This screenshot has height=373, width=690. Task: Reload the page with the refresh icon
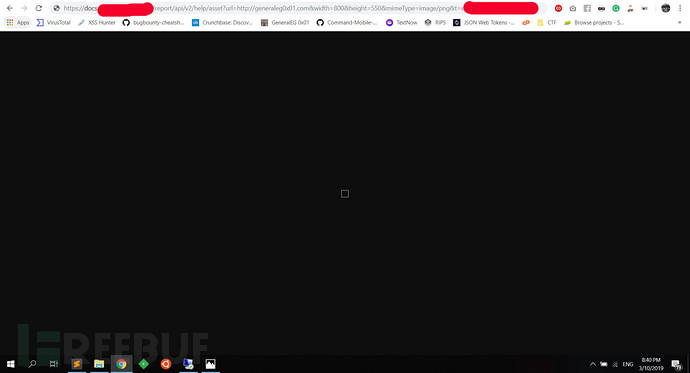click(39, 8)
